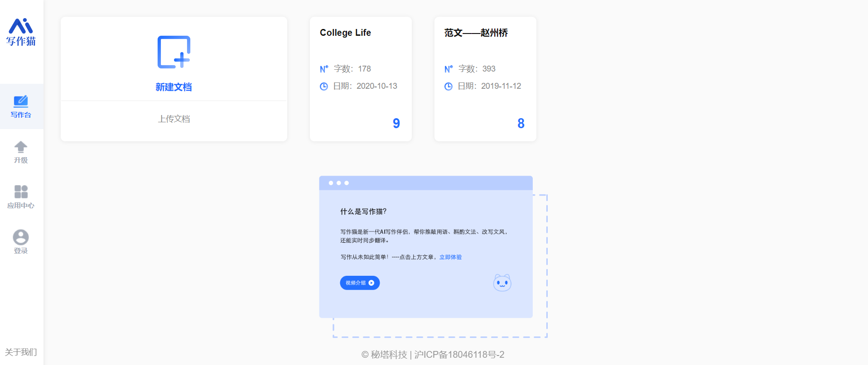The height and width of the screenshot is (365, 868).
Task: Play the 视频介绍 video button
Action: [x=360, y=283]
